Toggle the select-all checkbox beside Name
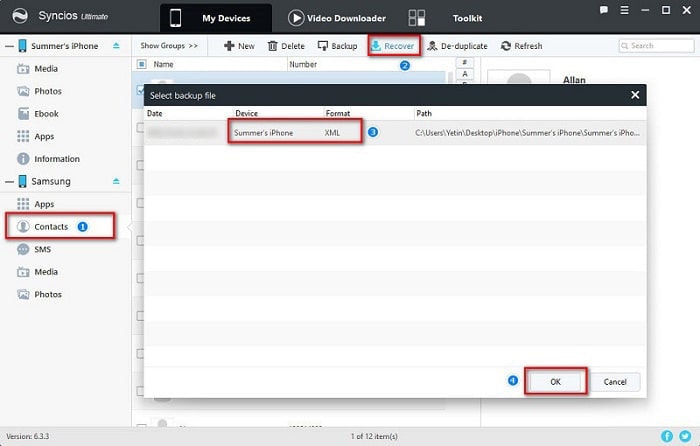Screen dimensions: 700x446 coord(141,64)
